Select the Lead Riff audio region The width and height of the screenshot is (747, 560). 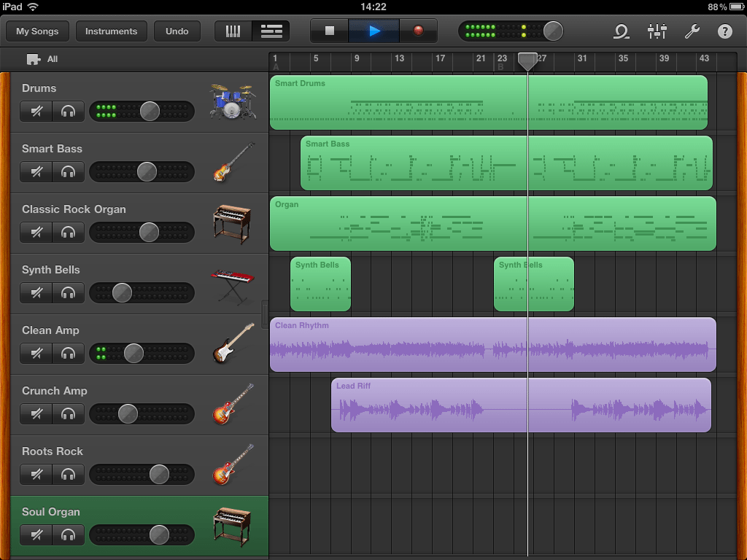coord(521,405)
